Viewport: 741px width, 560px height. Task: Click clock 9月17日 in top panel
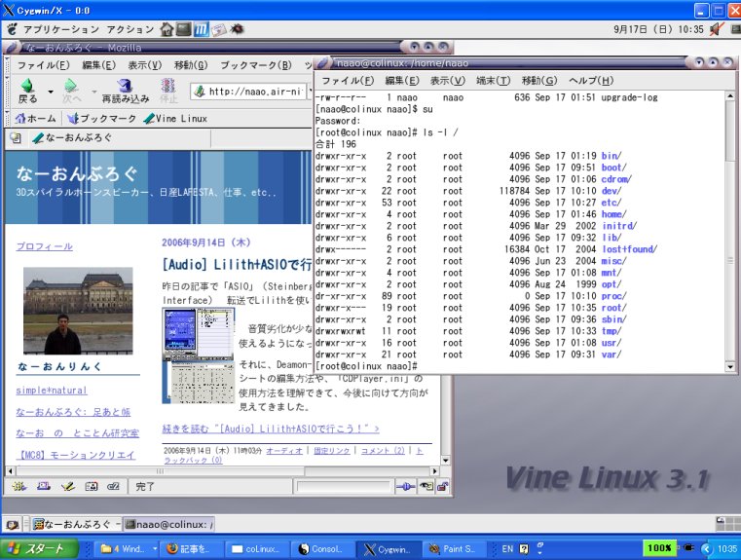click(658, 29)
